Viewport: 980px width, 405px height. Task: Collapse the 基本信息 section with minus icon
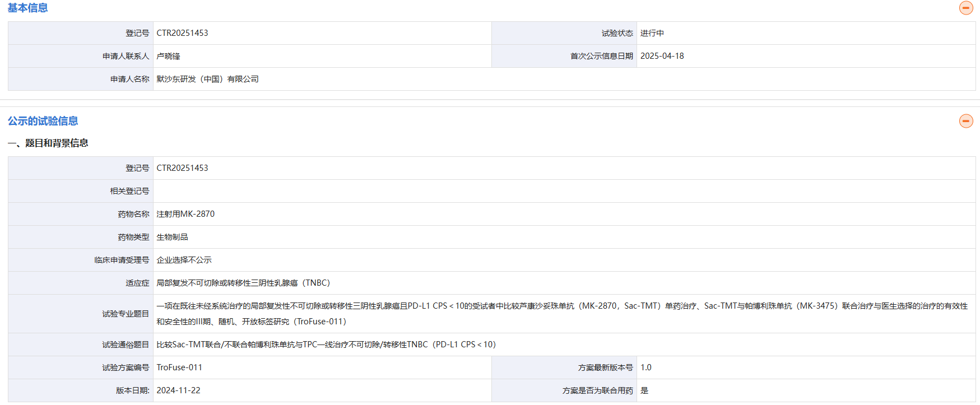click(x=966, y=8)
